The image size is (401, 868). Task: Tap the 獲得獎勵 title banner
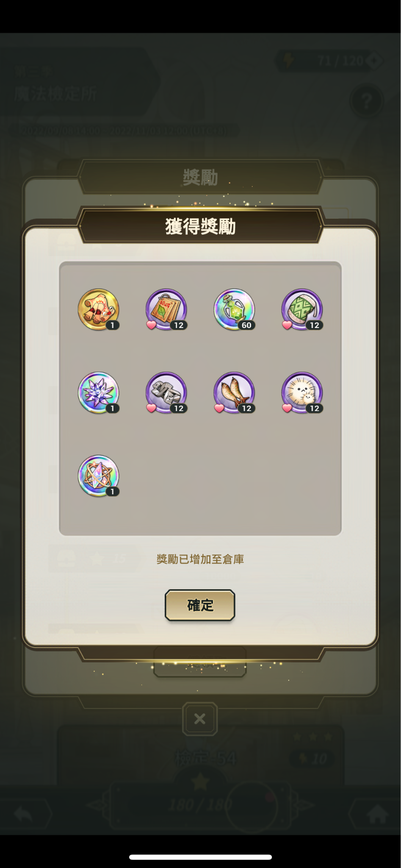coord(200,226)
